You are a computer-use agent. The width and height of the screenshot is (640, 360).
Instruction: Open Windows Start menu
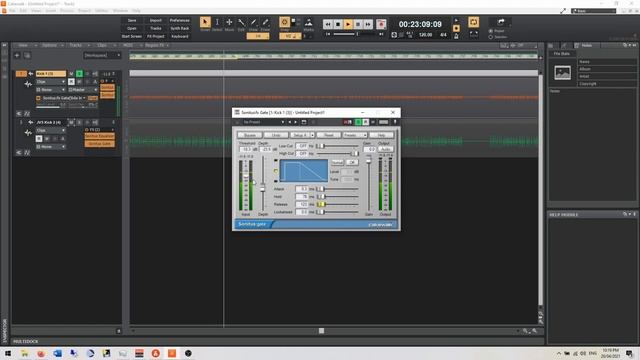coord(8,353)
